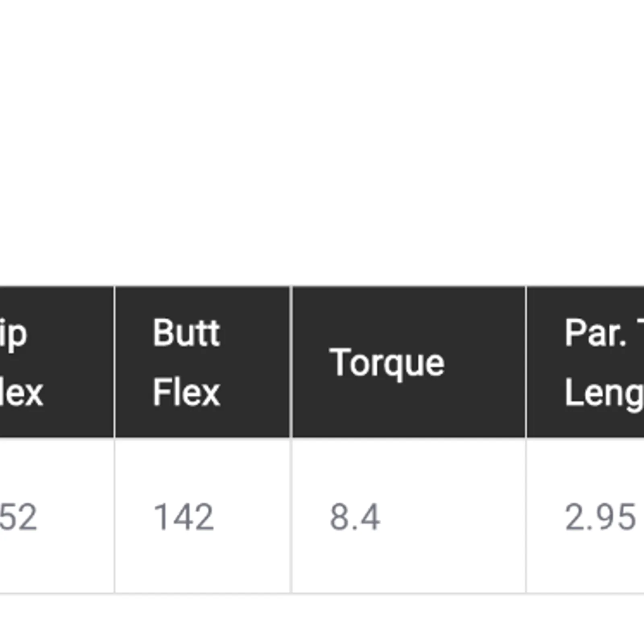This screenshot has height=644, width=644.
Task: Select the 8.4 Torque value
Action: [x=355, y=517]
